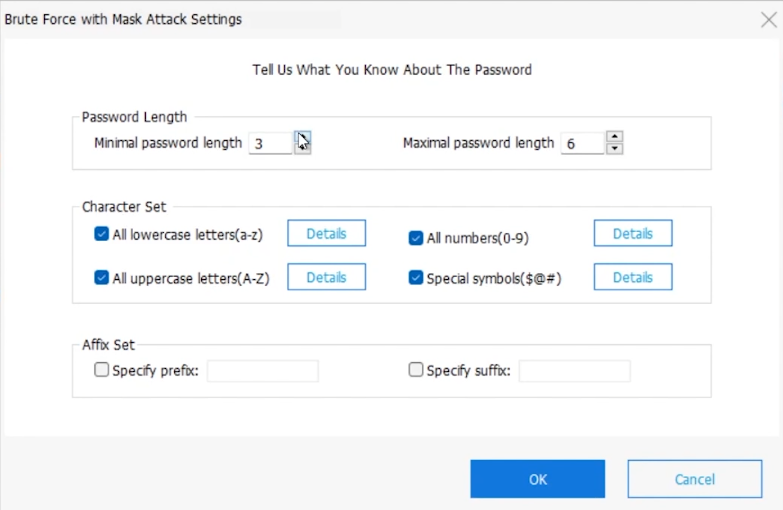Click the minimal password length field

[x=270, y=144]
